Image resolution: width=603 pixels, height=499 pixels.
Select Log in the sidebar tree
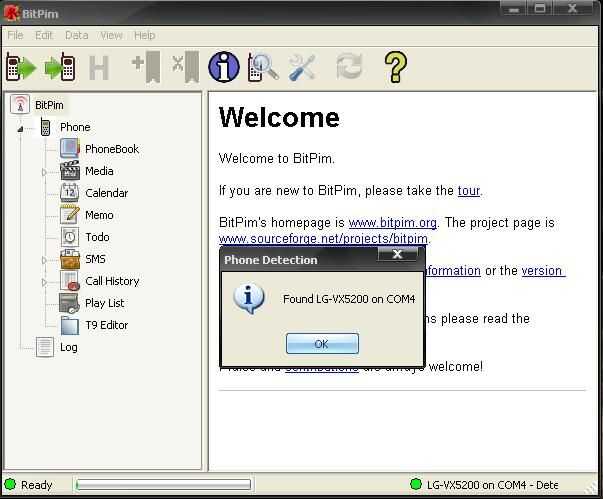point(68,347)
